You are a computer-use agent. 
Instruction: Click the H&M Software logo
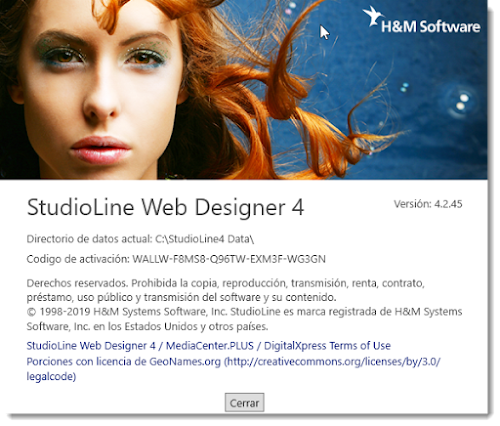(x=422, y=21)
